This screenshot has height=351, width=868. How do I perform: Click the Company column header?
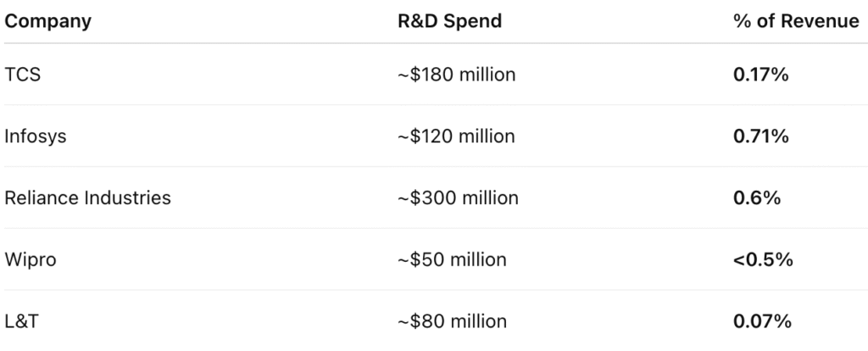(47, 21)
